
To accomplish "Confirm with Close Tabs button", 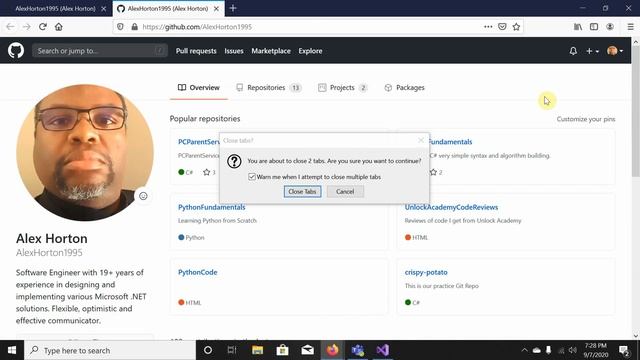I will 302,191.
